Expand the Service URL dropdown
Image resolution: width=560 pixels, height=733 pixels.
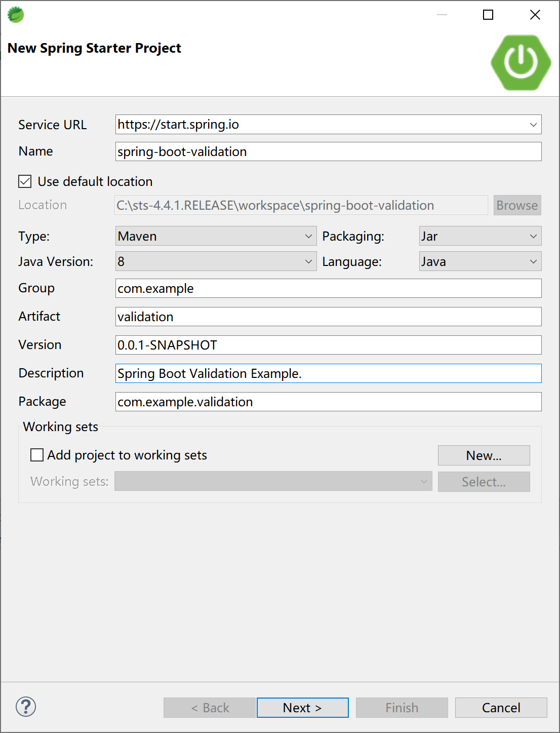coord(533,125)
